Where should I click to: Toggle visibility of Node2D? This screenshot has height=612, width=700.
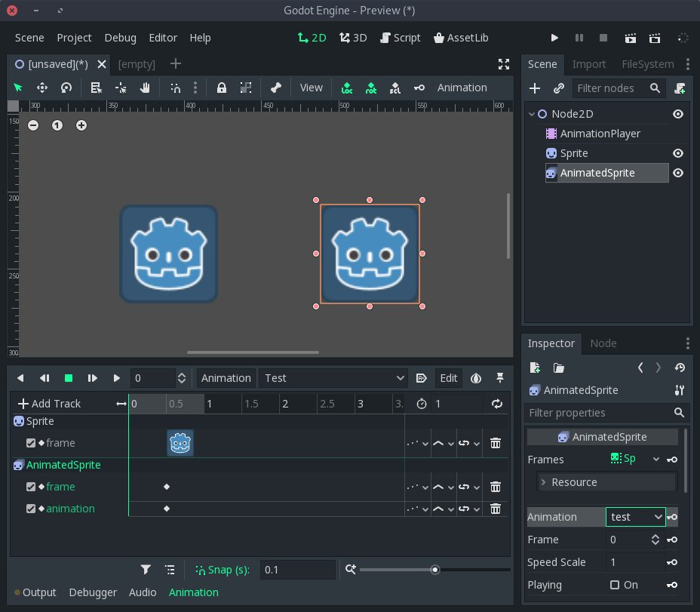point(678,114)
